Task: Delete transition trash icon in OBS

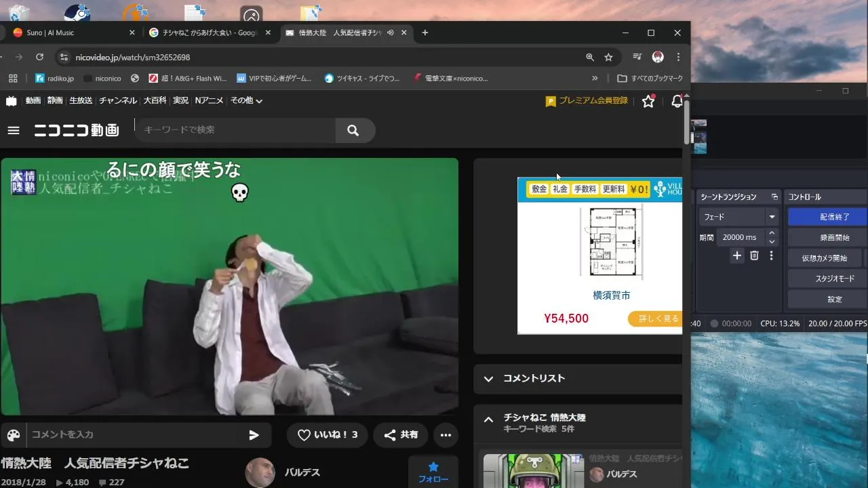Action: pos(754,256)
